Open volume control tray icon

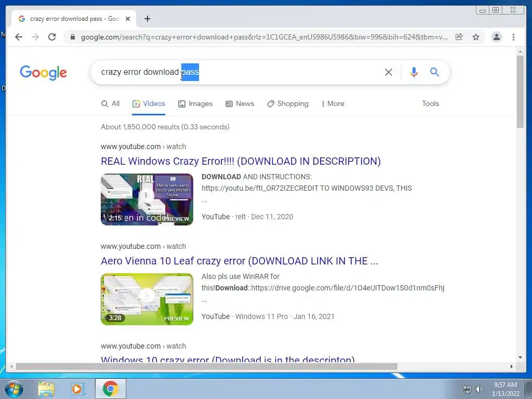pyautogui.click(x=480, y=389)
